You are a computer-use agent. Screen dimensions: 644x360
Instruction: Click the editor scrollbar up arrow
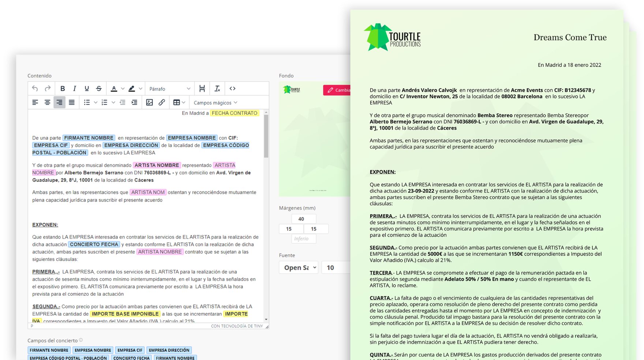[x=266, y=112]
